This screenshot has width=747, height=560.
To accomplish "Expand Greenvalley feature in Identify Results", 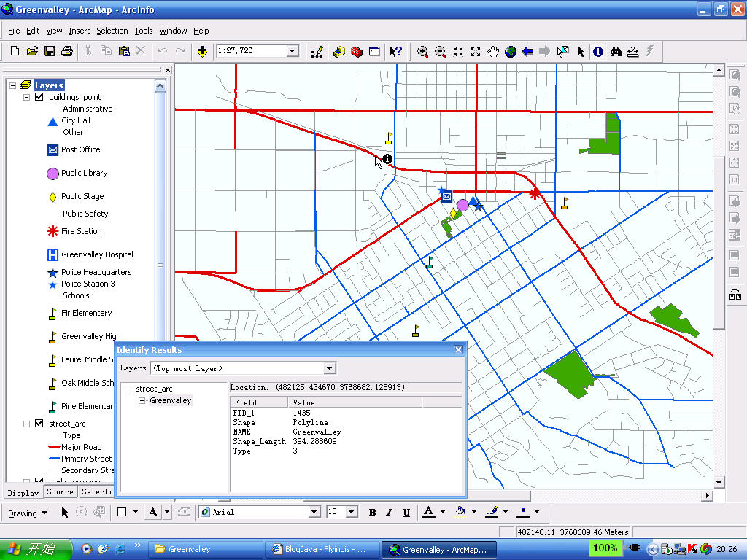I will coord(142,400).
